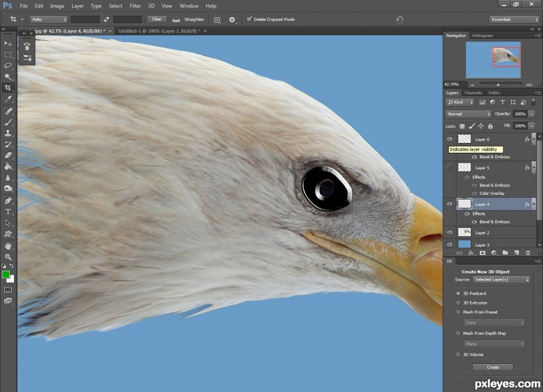The width and height of the screenshot is (543, 392).
Task: Select the Magic Wand tool
Action: (x=8, y=77)
